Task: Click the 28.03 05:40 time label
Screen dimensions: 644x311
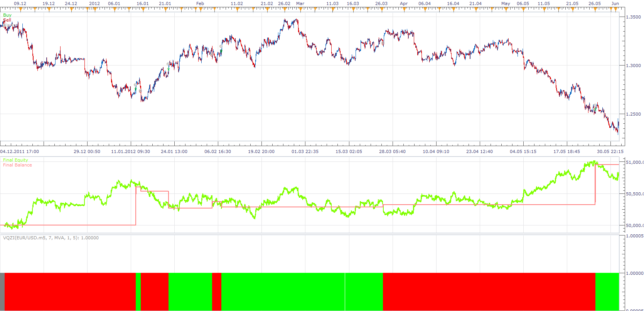Action: tap(393, 151)
